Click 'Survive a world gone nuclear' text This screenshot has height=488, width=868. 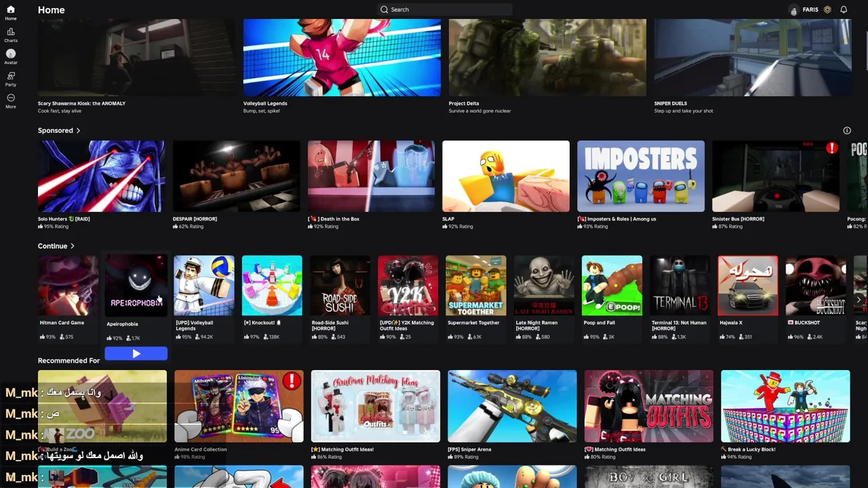point(479,111)
